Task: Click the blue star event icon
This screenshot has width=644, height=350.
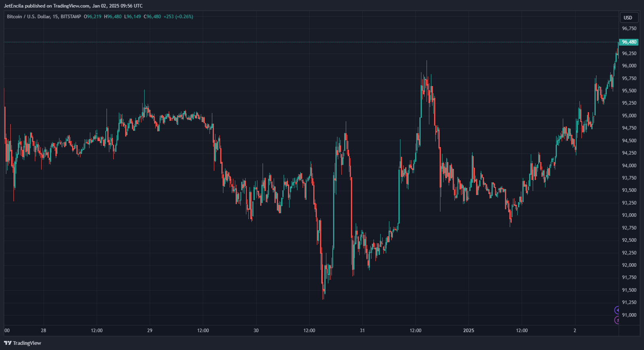Action: [x=617, y=310]
